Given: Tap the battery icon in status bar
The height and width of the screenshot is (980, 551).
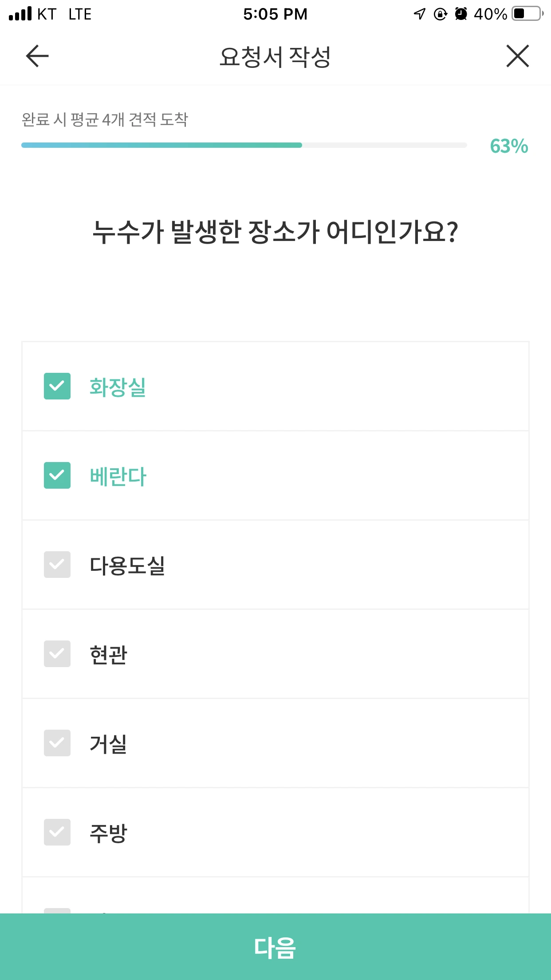Looking at the screenshot, I should [527, 14].
